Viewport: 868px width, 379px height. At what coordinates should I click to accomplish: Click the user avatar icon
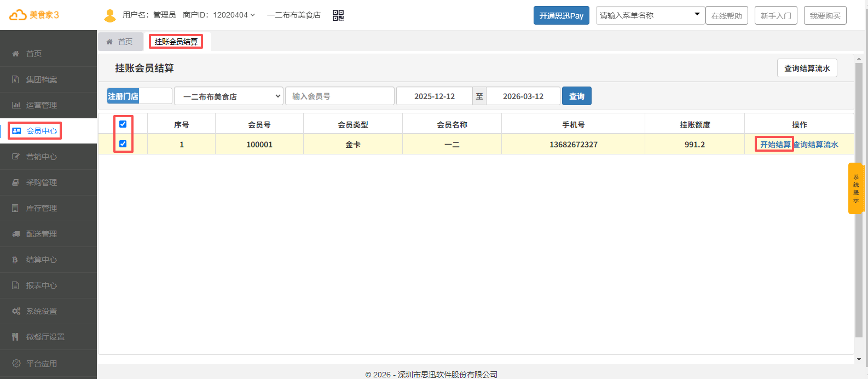(110, 15)
